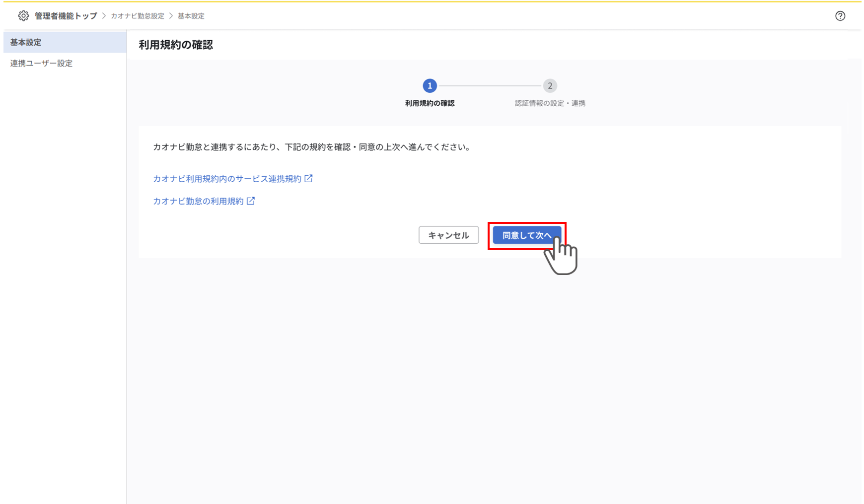Click the settings gear icon in the breadcrumb bar
Image resolution: width=864 pixels, height=504 pixels.
click(x=23, y=15)
